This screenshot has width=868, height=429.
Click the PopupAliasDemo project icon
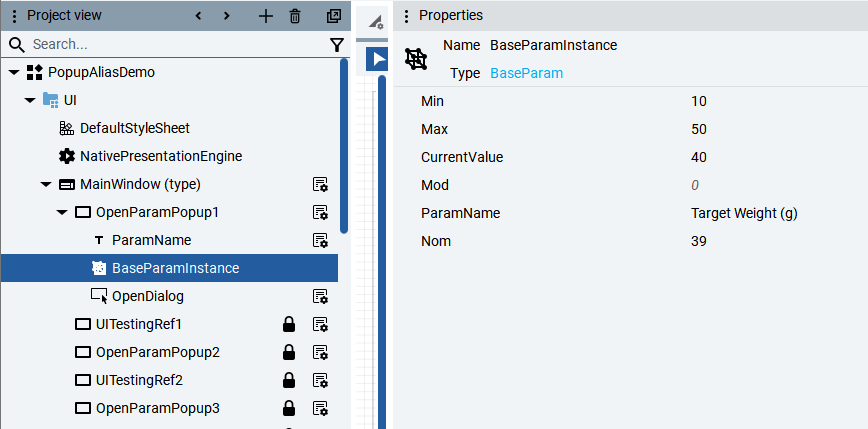[34, 73]
